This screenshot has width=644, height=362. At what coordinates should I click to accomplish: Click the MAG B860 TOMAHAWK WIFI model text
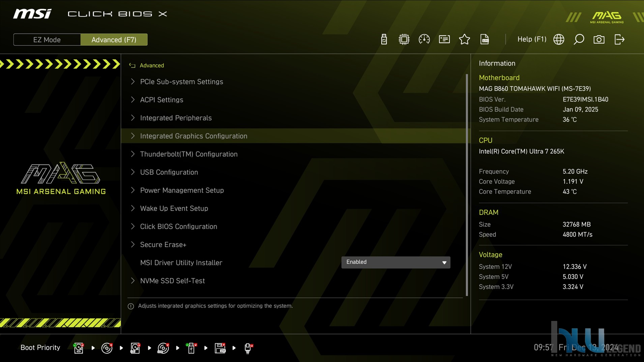535,89
